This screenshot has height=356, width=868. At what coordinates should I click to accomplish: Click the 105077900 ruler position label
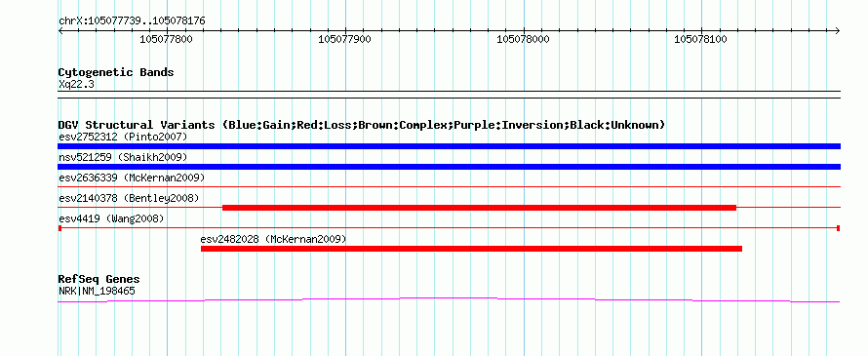(345, 39)
